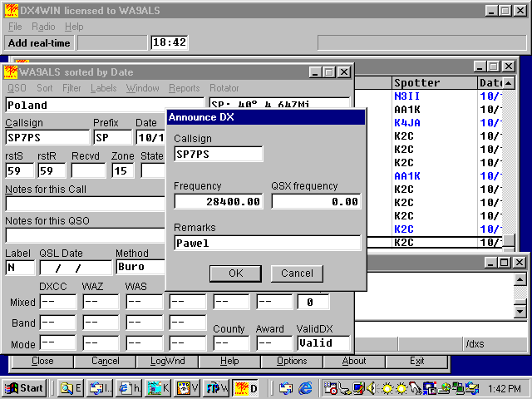Launch Internet Explorer from quick launch

[x=305, y=388]
